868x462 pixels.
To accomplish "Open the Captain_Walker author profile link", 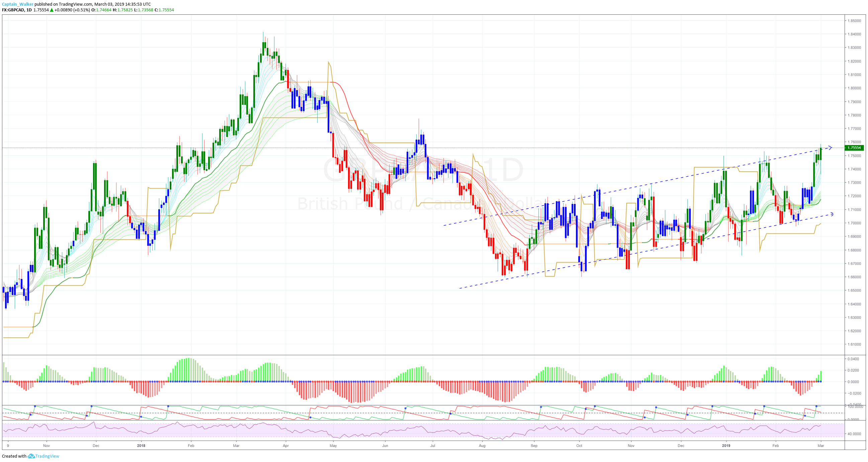I will coord(17,4).
